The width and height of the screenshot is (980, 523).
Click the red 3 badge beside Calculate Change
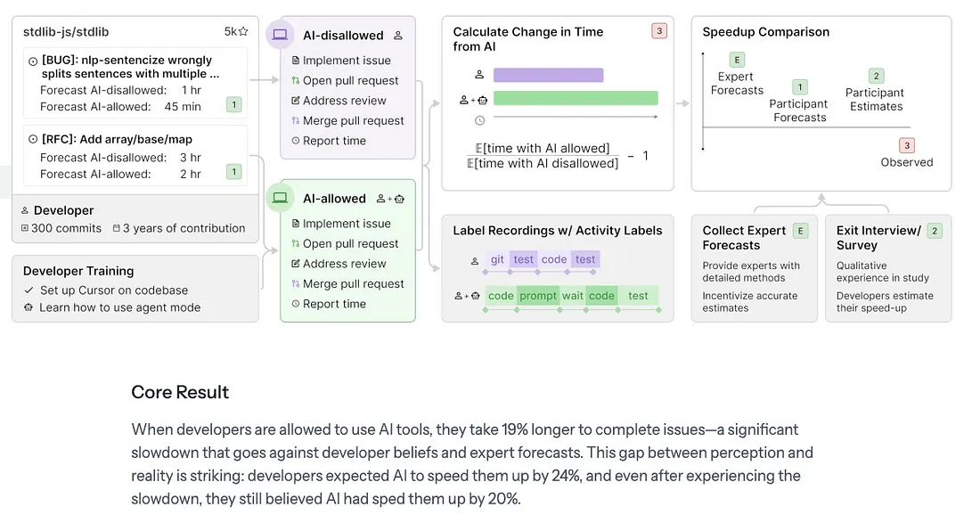click(x=659, y=31)
